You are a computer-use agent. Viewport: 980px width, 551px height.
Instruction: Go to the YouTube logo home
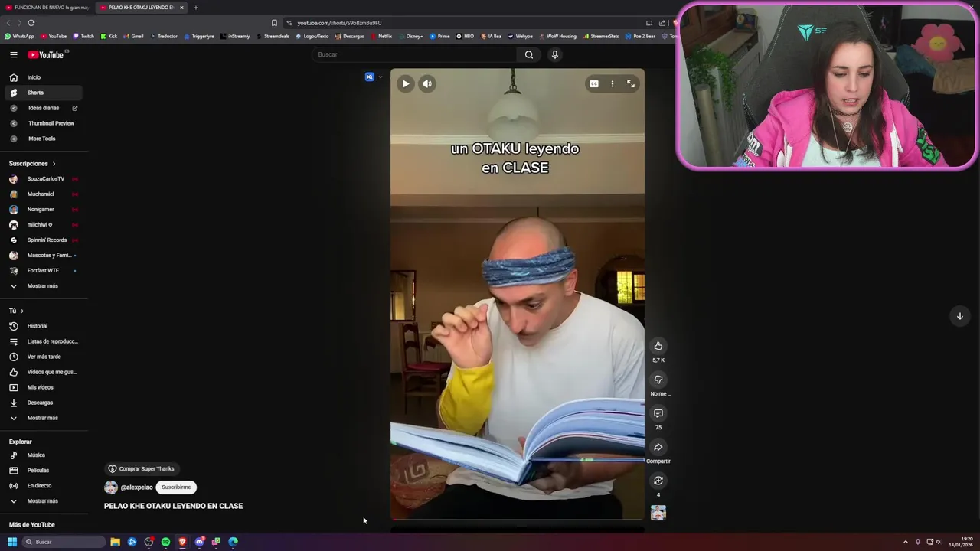46,54
